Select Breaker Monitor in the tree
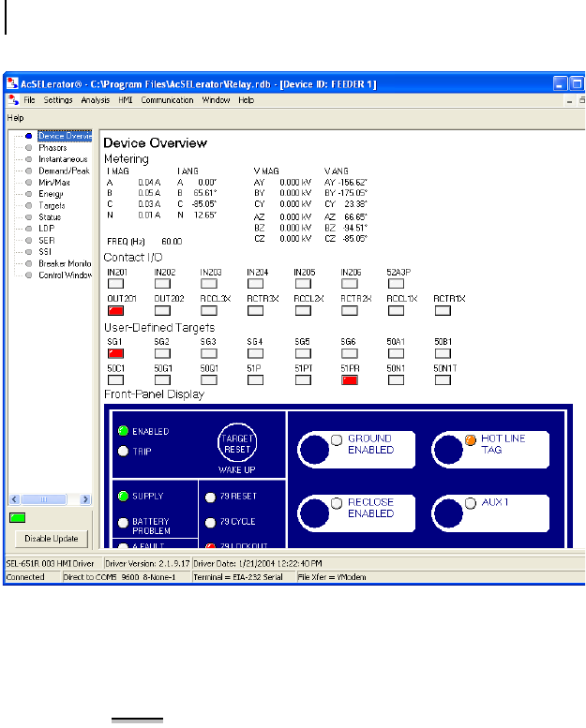The width and height of the screenshot is (586, 728). click(x=65, y=263)
